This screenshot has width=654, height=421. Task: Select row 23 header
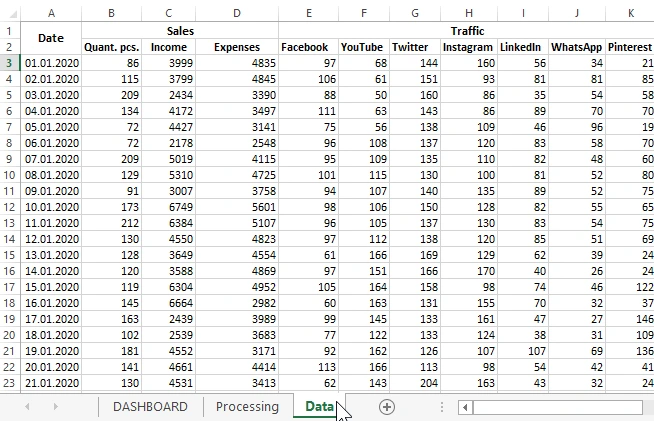click(x=10, y=383)
